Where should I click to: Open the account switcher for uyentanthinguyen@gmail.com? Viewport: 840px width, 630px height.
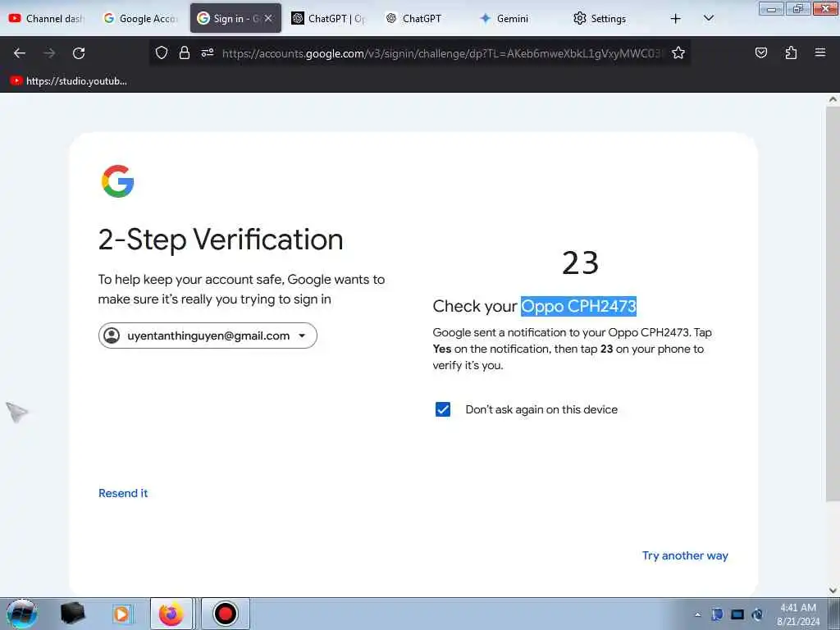coord(208,336)
